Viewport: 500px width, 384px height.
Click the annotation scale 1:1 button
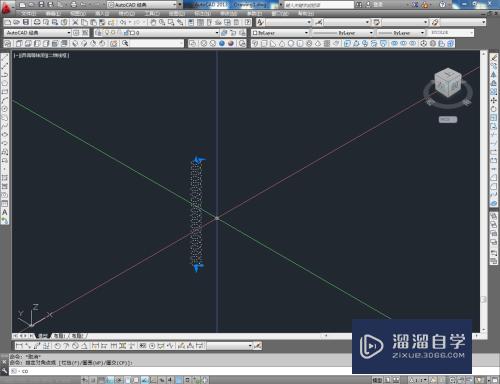coord(419,380)
